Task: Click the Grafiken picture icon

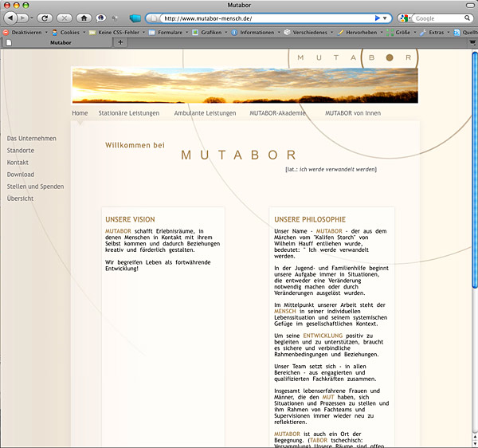Action: click(195, 33)
